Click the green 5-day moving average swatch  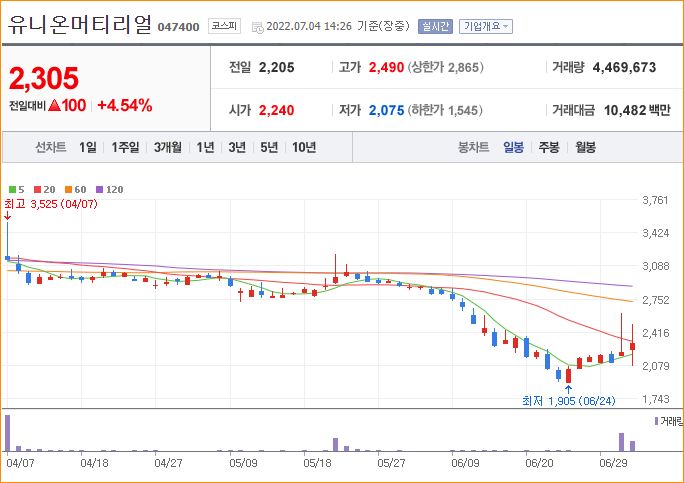pyautogui.click(x=12, y=189)
